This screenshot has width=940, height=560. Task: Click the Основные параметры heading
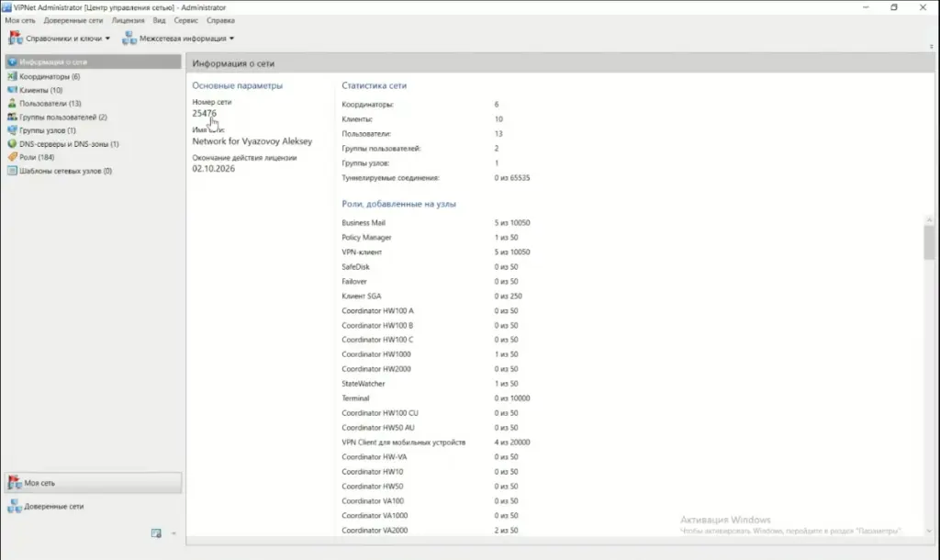pos(238,85)
